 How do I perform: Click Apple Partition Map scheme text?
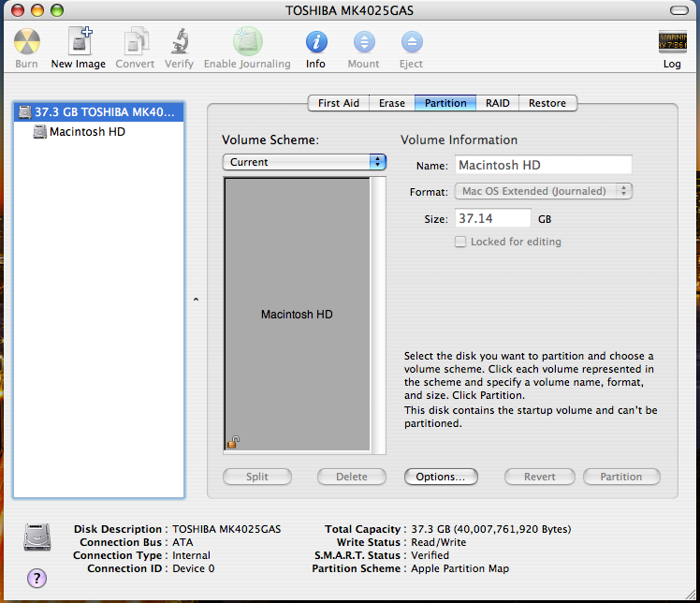pyautogui.click(x=459, y=568)
